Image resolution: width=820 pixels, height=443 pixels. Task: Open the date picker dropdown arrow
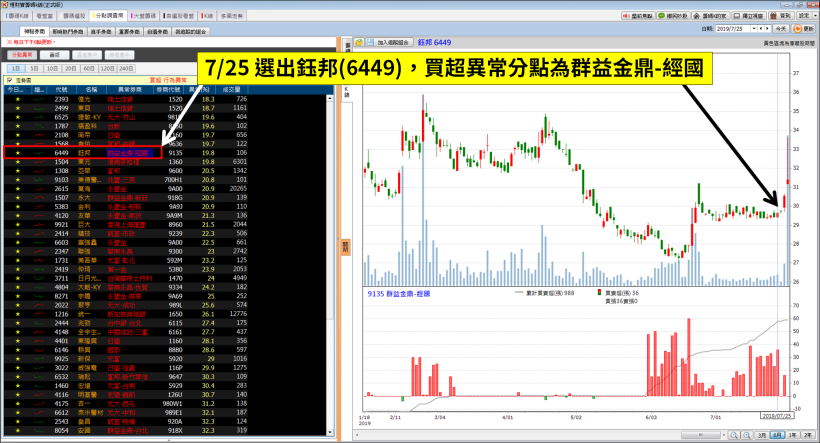pyautogui.click(x=754, y=29)
